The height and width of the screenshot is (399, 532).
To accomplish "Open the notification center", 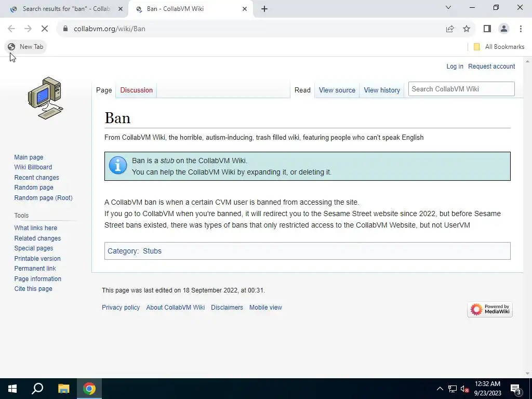I will pos(515,389).
